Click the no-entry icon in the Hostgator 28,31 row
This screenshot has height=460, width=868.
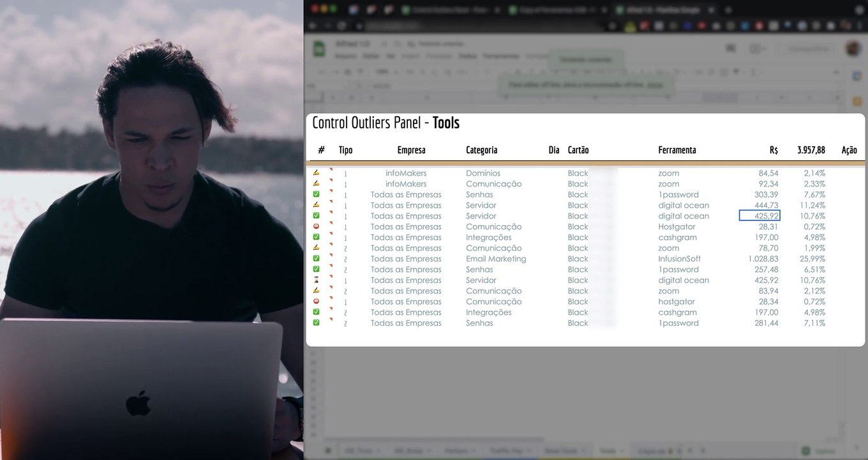coord(316,226)
